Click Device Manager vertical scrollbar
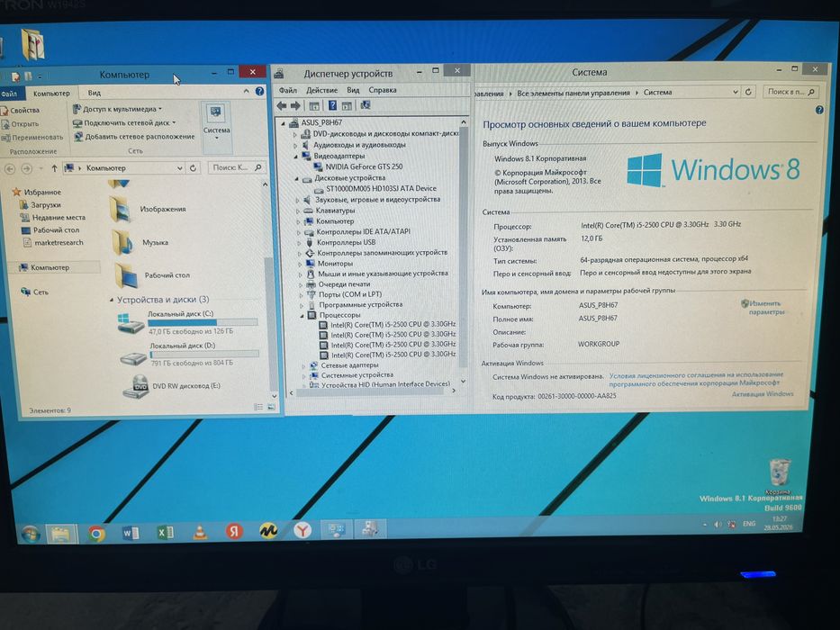 464,249
